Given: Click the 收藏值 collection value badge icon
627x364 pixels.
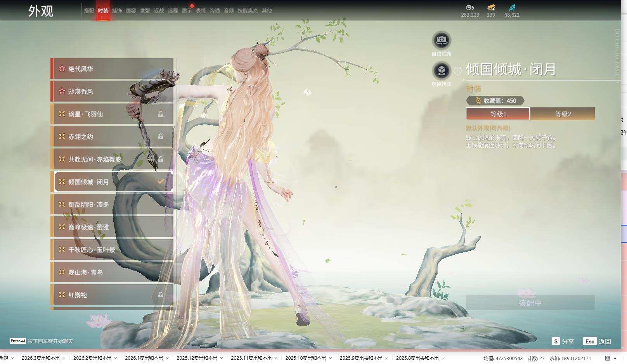Looking at the screenshot, I should (478, 101).
